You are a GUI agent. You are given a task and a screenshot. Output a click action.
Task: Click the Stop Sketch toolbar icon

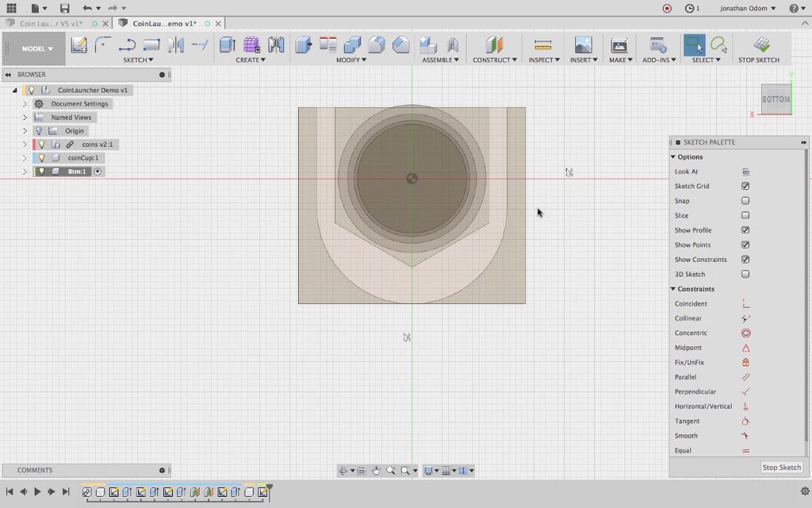[x=760, y=45]
